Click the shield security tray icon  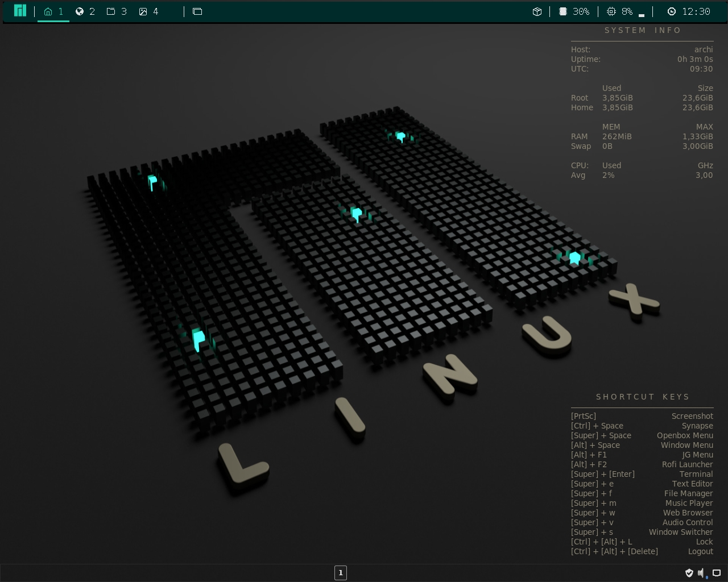point(689,573)
